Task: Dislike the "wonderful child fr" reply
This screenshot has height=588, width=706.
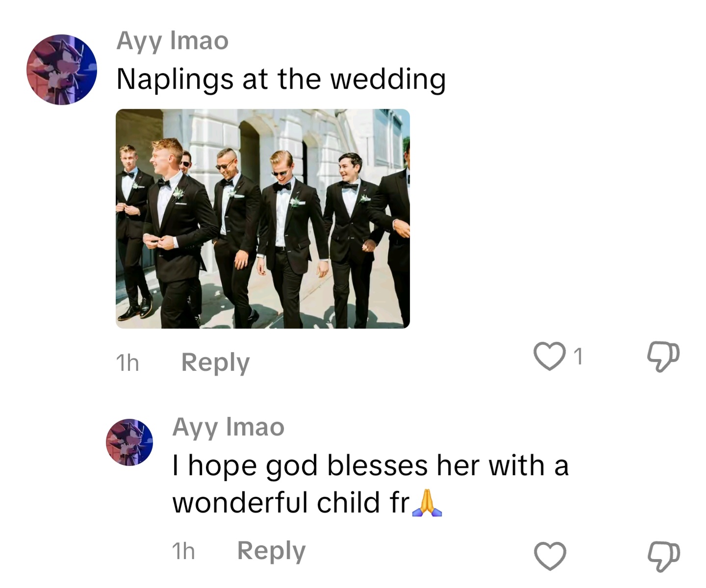Action: pos(663,557)
